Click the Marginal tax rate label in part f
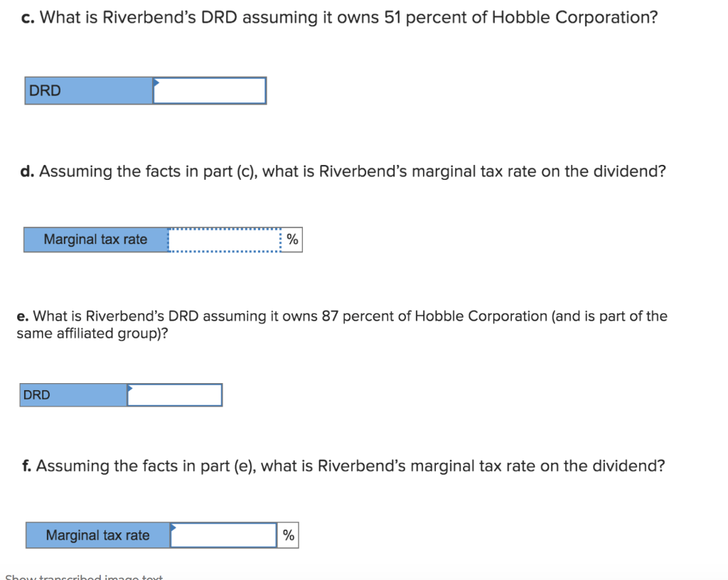 99,535
